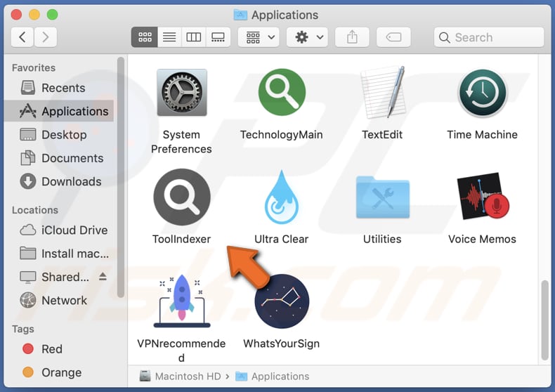
Task: Open the Utilities folder icon
Action: (x=383, y=197)
